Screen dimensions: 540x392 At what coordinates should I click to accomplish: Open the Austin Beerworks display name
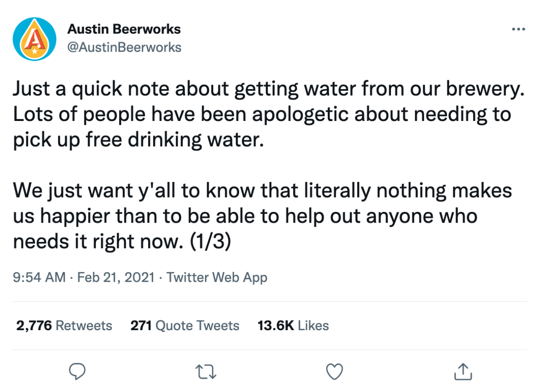(124, 29)
